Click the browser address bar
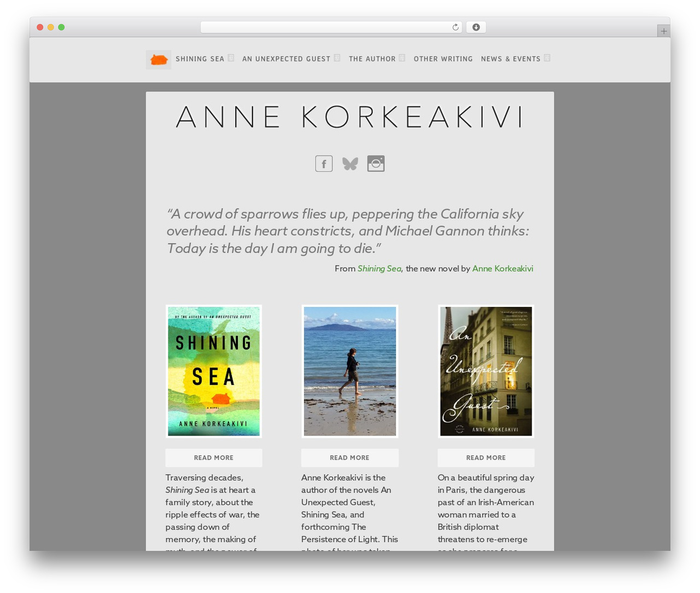 (x=331, y=27)
